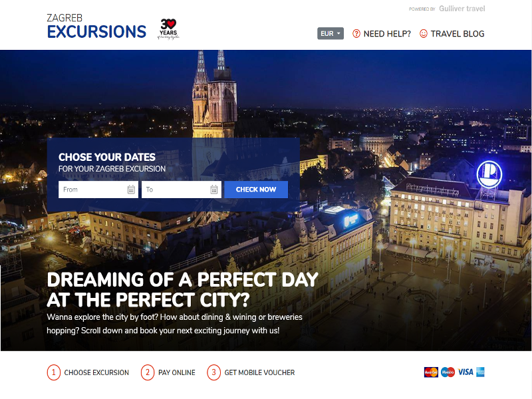532x399 pixels.
Task: Click the question mark help icon
Action: pyautogui.click(x=356, y=34)
